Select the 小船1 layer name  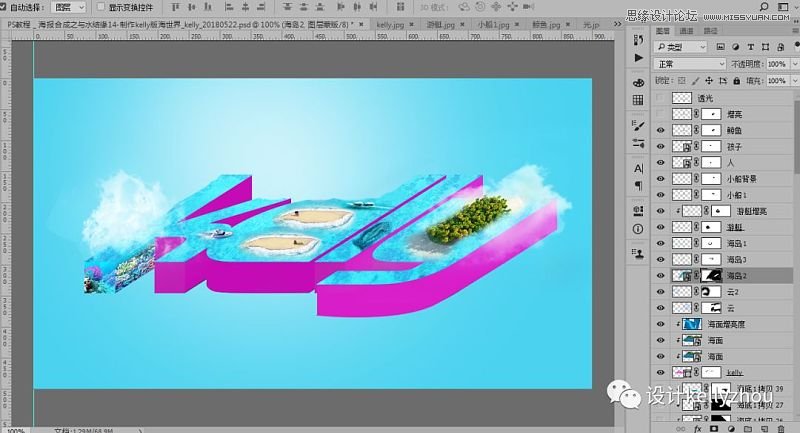(x=737, y=195)
